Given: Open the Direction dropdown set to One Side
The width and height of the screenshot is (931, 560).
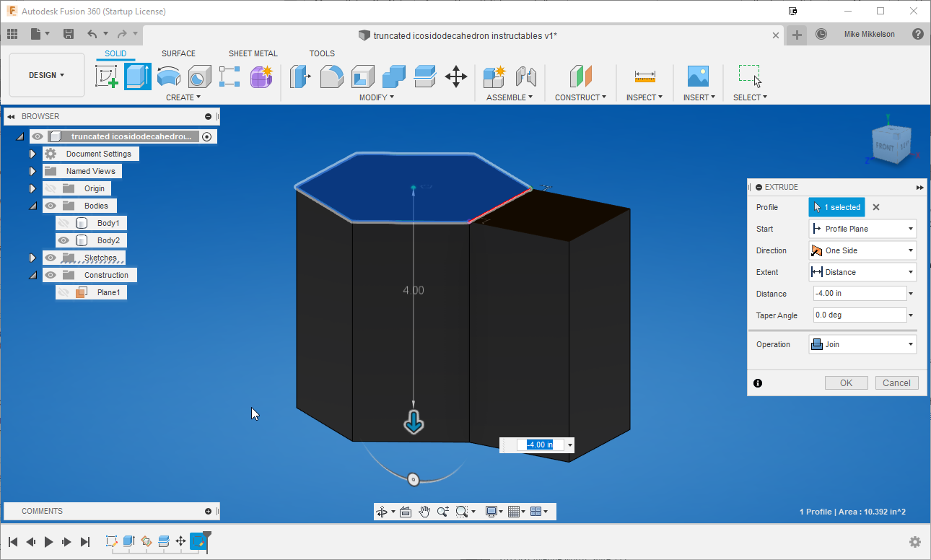Looking at the screenshot, I should tap(862, 250).
